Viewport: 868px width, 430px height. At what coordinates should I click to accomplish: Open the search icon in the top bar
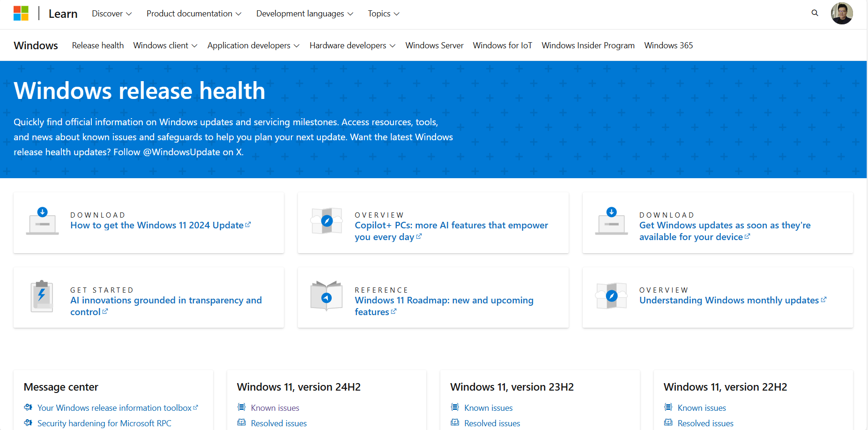[815, 13]
